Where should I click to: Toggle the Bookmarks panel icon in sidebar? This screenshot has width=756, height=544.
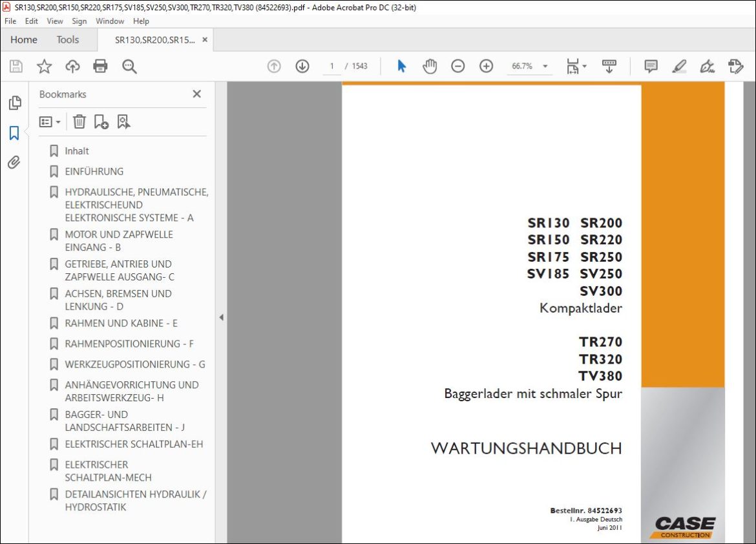(x=14, y=133)
